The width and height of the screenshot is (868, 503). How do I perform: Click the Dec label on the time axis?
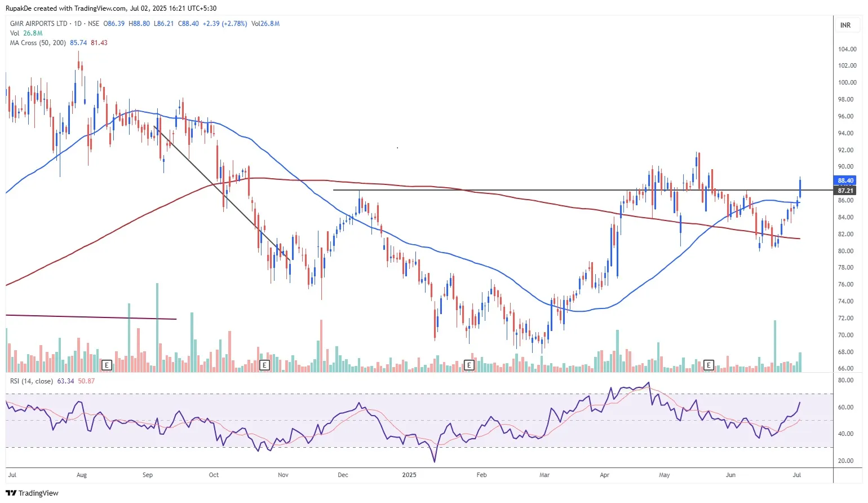tap(343, 475)
